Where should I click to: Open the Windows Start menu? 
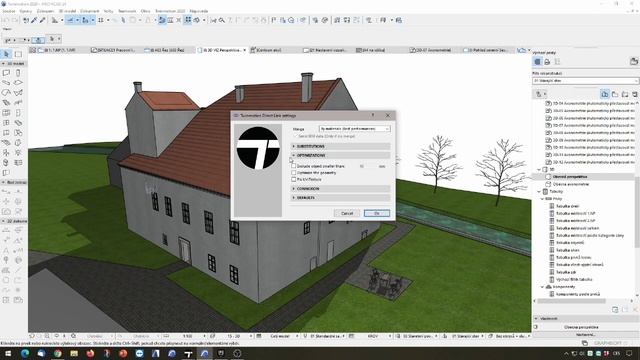7,353
